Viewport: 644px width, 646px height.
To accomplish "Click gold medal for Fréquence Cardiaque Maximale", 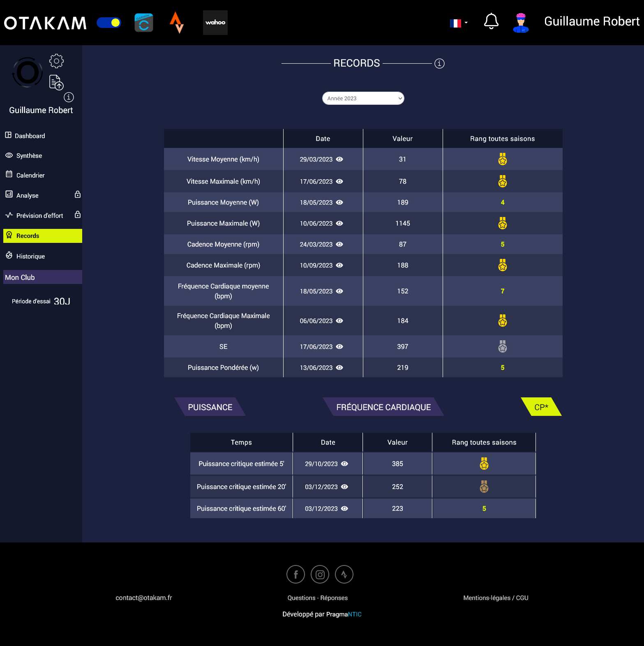I will point(502,321).
